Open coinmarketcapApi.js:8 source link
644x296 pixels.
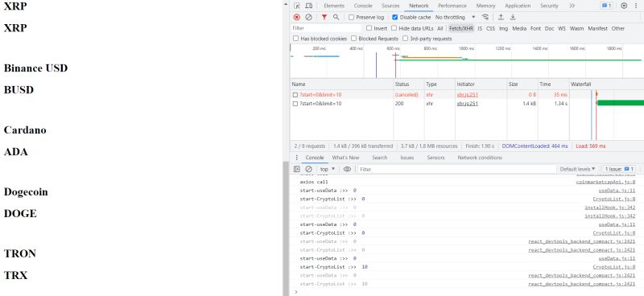[x=605, y=182]
